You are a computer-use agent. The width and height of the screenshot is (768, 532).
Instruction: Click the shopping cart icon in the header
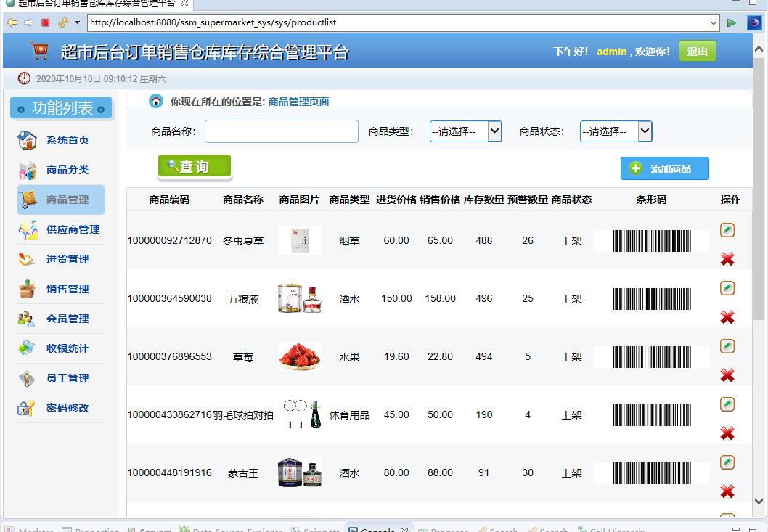point(40,51)
